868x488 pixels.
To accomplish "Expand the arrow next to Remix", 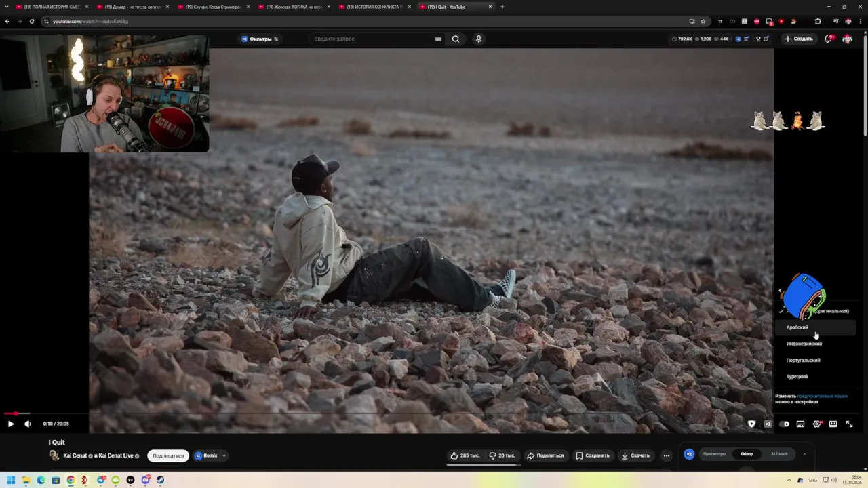I will click(x=224, y=455).
